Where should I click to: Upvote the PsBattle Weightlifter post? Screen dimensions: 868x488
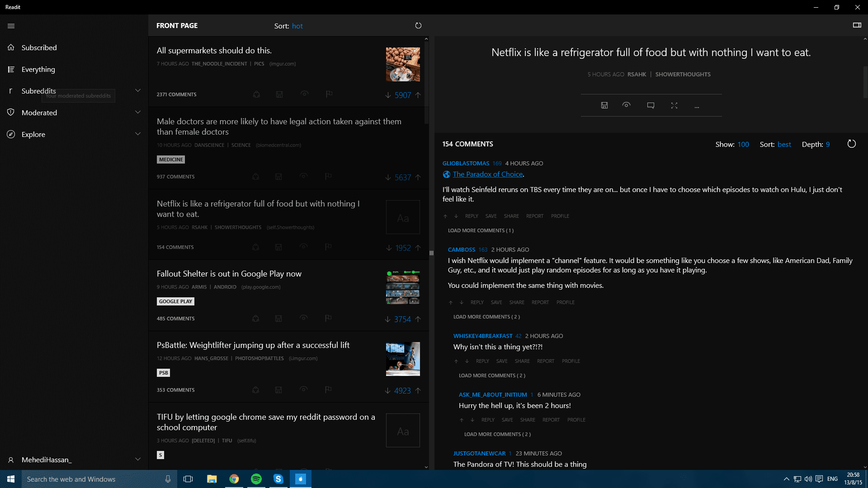418,390
